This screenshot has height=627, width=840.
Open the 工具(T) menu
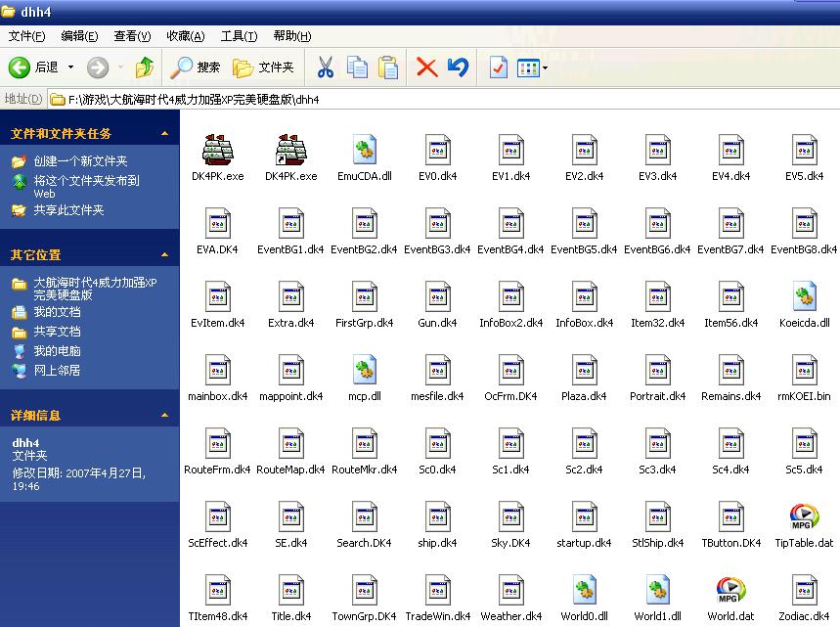coord(239,36)
